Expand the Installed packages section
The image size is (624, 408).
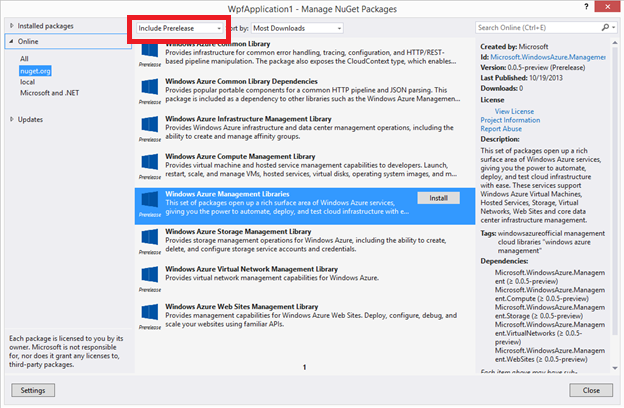(12, 25)
